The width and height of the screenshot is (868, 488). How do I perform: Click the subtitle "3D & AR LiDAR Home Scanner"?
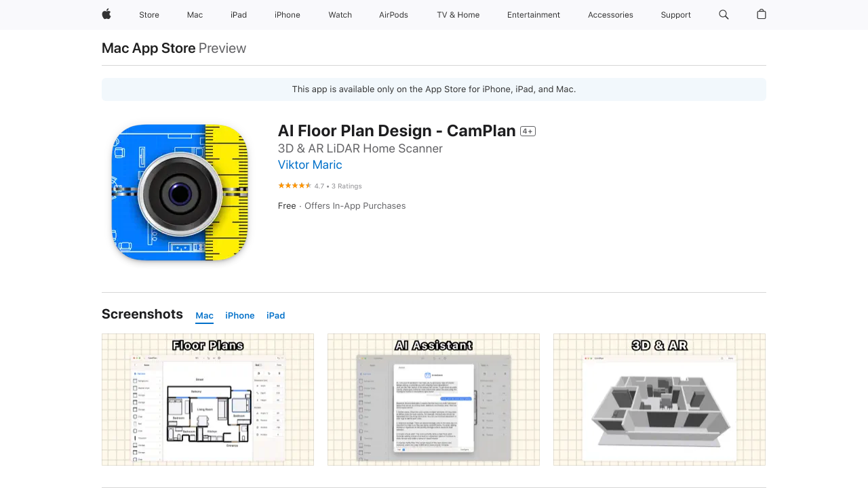click(x=360, y=148)
